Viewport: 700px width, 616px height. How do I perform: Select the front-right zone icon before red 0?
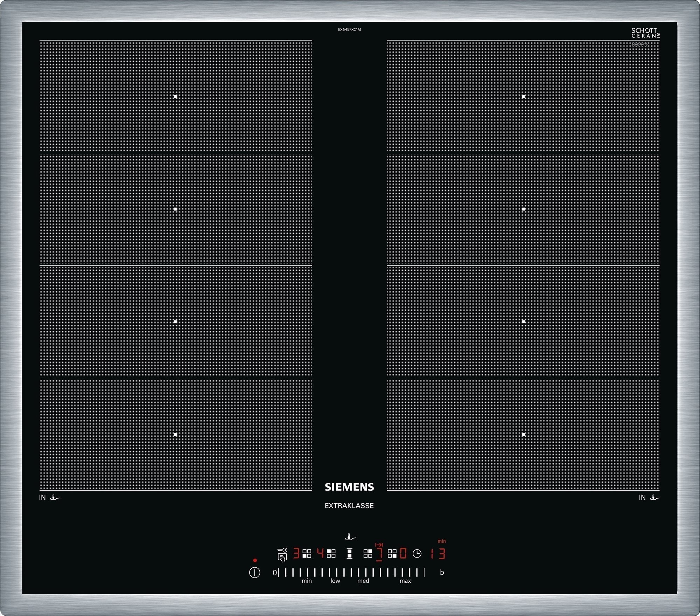[x=392, y=554]
